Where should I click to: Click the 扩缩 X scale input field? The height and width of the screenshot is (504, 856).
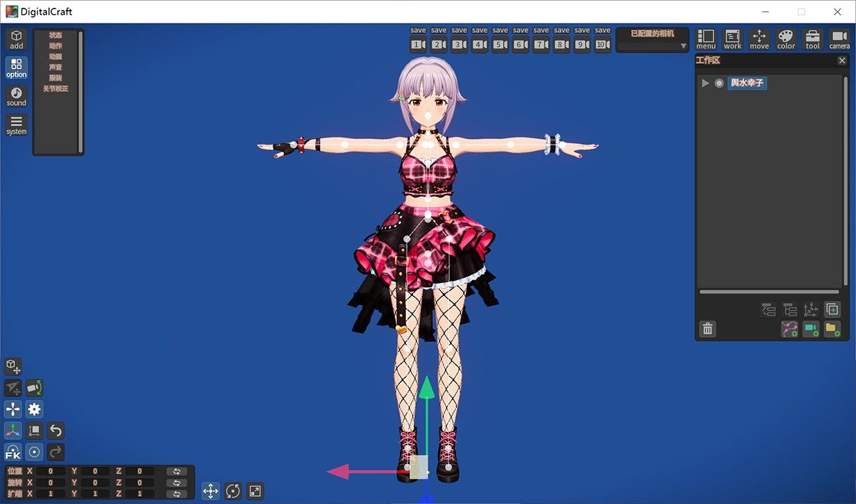51,493
